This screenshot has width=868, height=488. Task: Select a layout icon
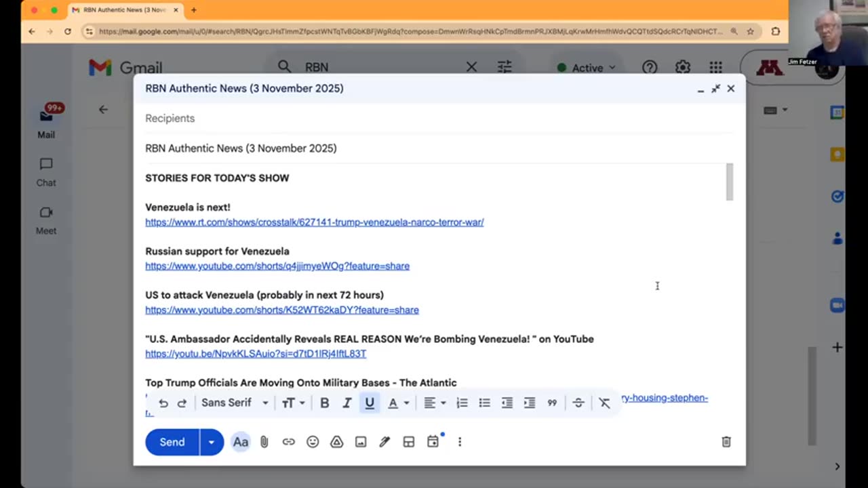[x=409, y=442]
